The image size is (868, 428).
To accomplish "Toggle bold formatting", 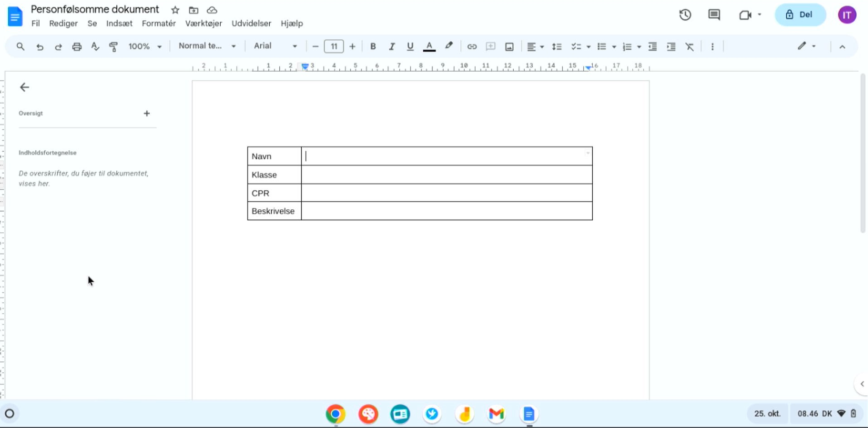I will [373, 46].
